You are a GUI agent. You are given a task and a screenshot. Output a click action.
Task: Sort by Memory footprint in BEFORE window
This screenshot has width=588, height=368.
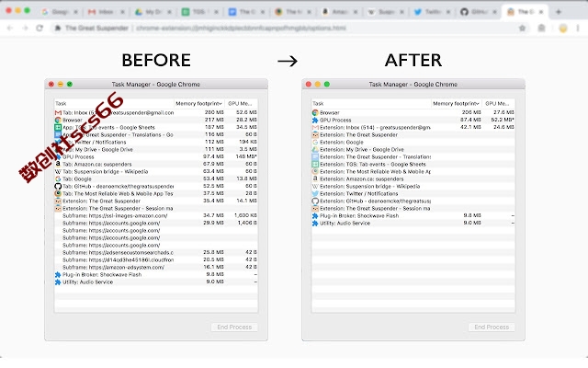tap(199, 103)
